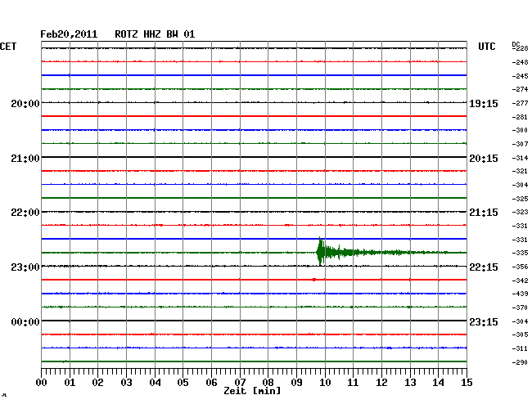Click the "20:15" UTC time label
This screenshot has width=532, height=404.
[484, 159]
